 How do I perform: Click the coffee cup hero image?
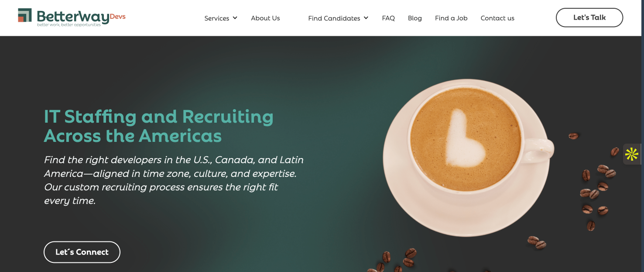click(468, 157)
